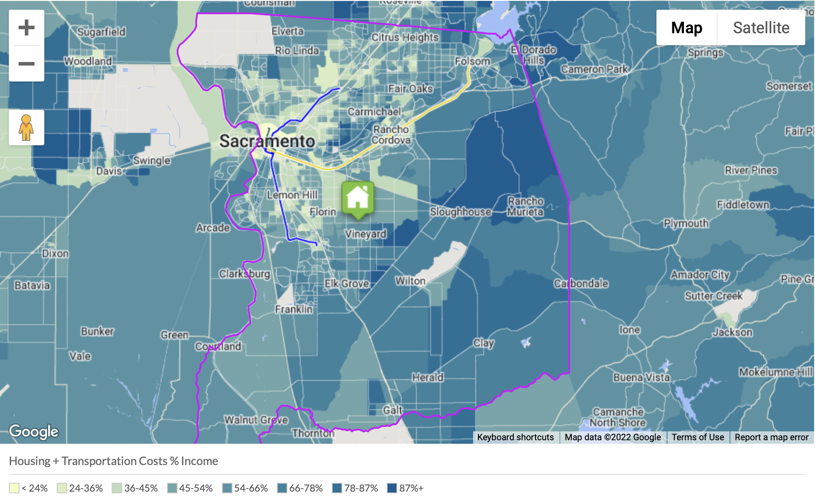Click the Sacramento city label on map

click(x=267, y=141)
